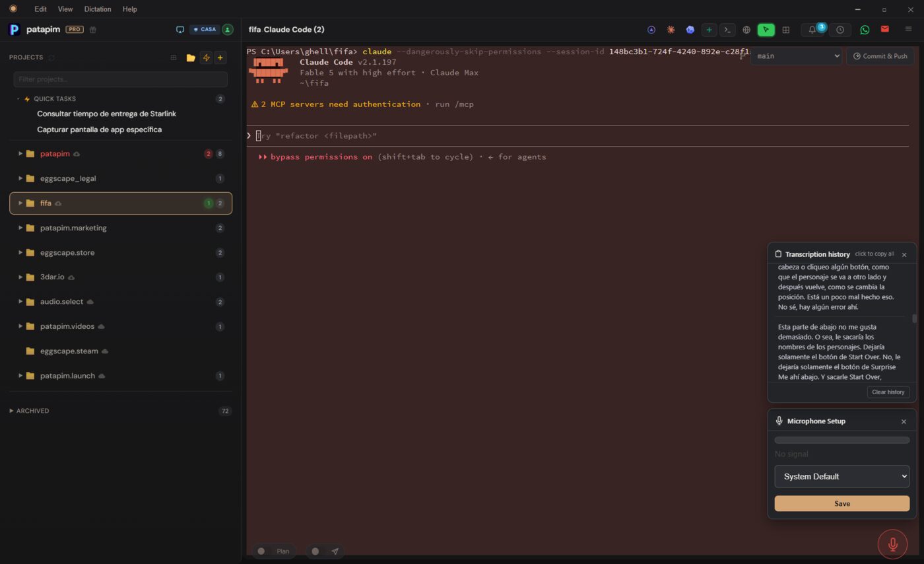
Task: Open the View menu
Action: [65, 9]
